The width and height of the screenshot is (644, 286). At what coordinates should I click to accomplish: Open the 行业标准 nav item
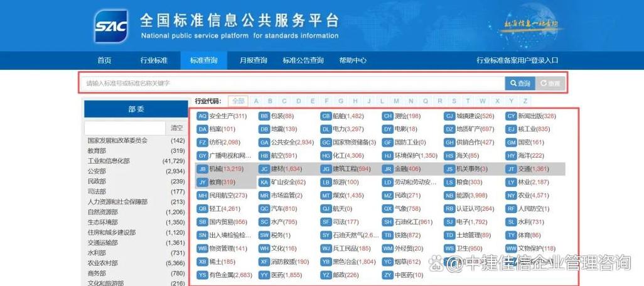[154, 60]
